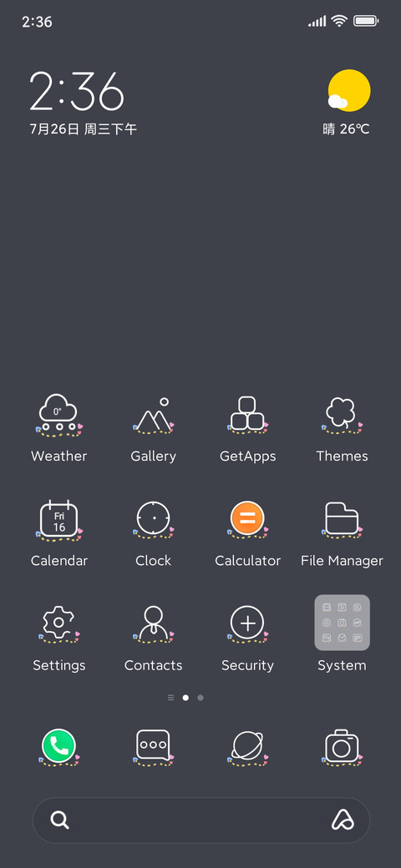The image size is (401, 868).
Task: Open the Contacts app
Action: (x=154, y=624)
